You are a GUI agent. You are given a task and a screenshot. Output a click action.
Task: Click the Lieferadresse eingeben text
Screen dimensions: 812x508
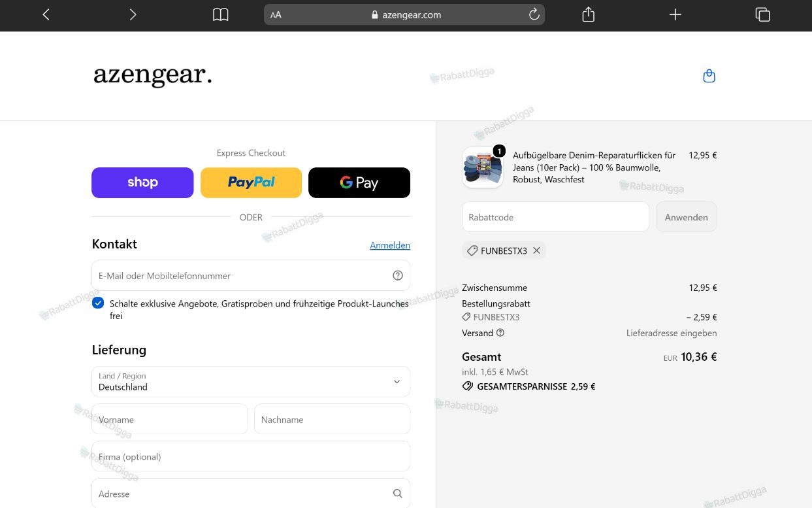(x=672, y=333)
